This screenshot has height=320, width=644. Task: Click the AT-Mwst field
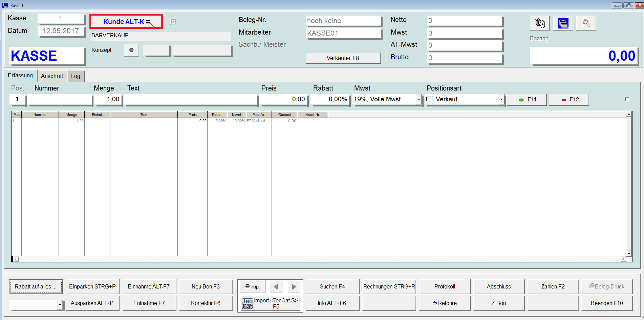465,45
